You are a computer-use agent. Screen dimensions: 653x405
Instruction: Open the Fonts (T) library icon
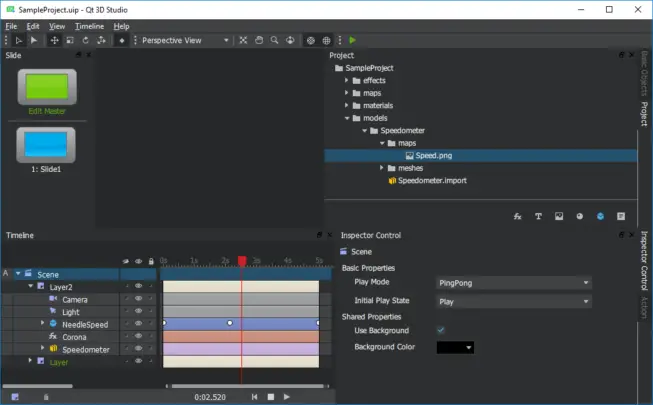pos(538,216)
